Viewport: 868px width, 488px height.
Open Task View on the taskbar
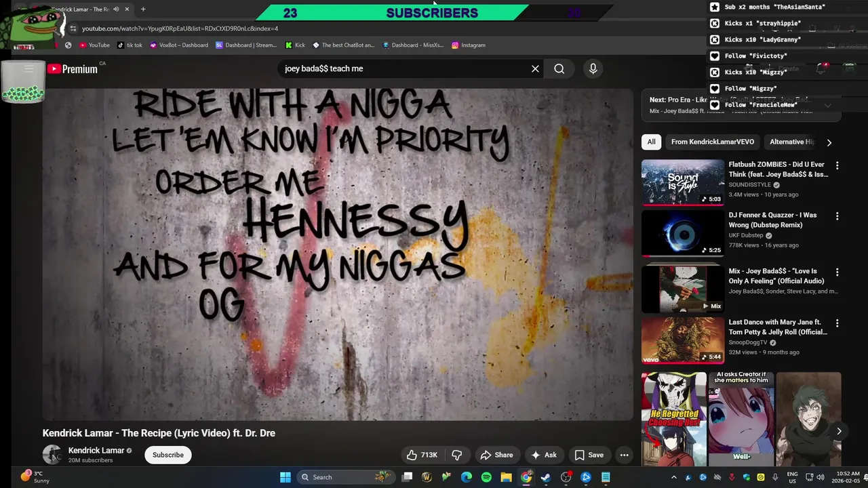(407, 477)
